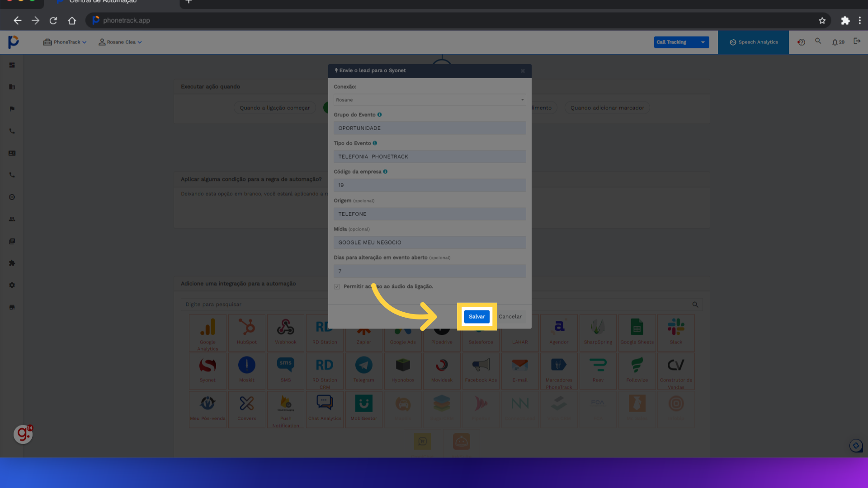The image size is (868, 488).
Task: Click the info icon beside Tipo do Evento
Action: point(375,143)
